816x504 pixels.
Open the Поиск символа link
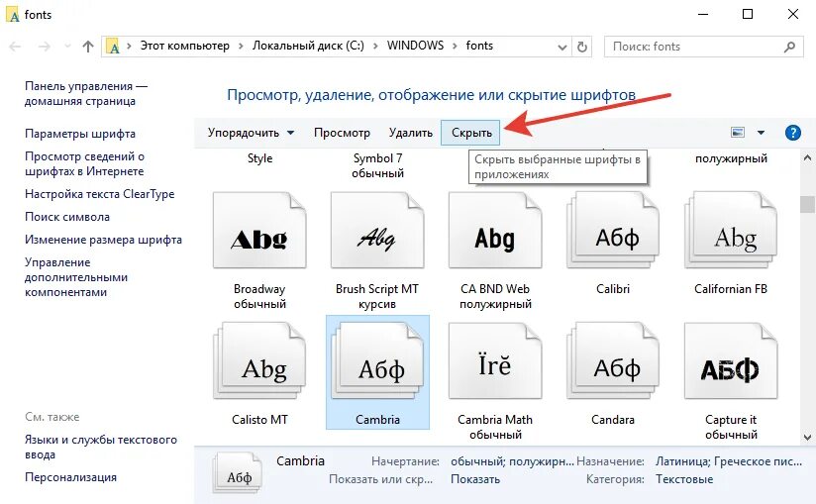pos(67,217)
